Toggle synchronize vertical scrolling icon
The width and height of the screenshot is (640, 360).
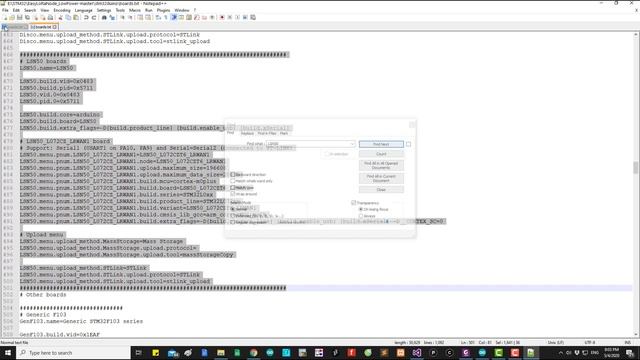point(140,18)
